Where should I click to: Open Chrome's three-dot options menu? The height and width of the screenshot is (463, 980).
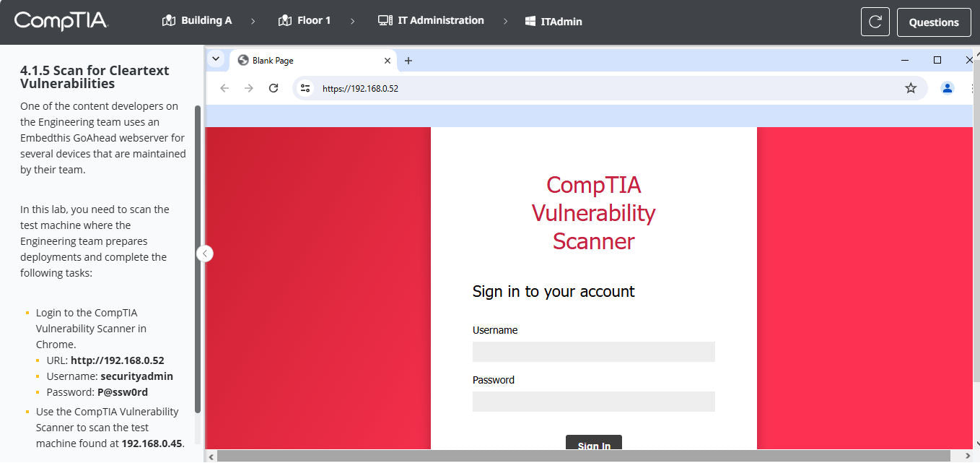coord(971,87)
